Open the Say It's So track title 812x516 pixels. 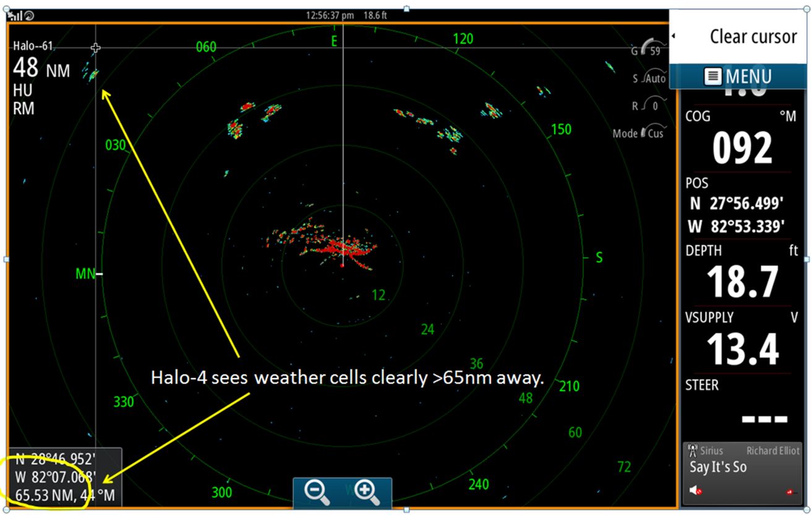point(718,467)
